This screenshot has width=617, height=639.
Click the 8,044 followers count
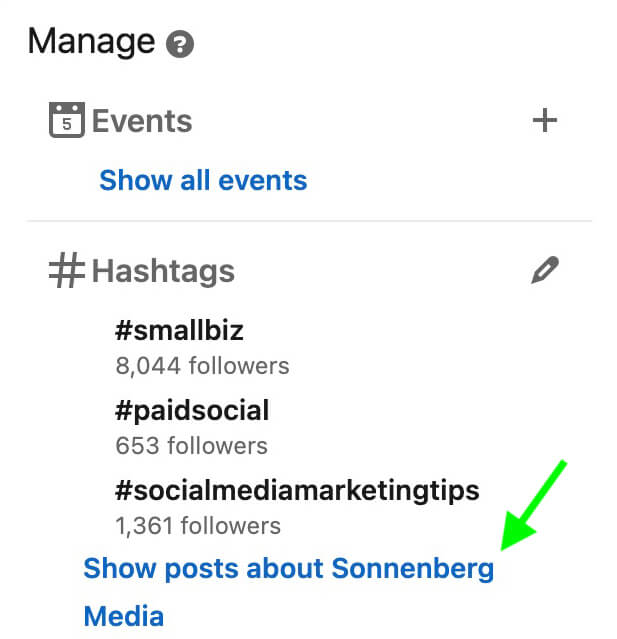202,366
